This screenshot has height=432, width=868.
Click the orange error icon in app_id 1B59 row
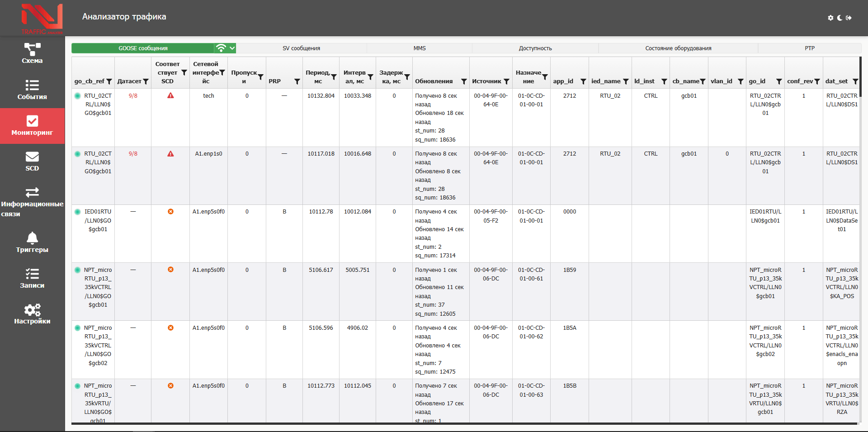pos(170,270)
